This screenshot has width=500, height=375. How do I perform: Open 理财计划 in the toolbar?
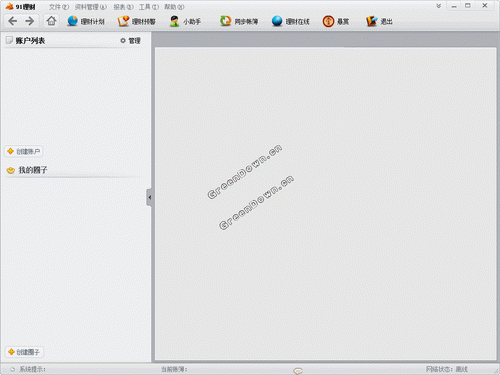pos(86,21)
